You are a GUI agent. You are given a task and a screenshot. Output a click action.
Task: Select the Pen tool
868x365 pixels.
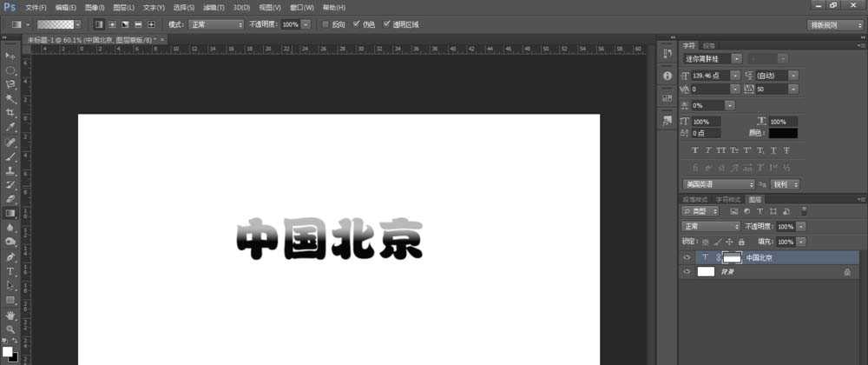pos(10,257)
